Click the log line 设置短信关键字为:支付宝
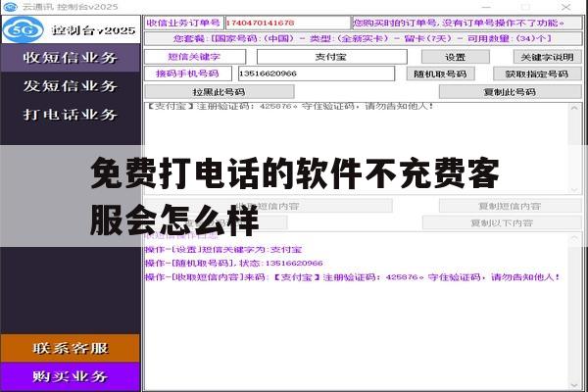 [223, 250]
